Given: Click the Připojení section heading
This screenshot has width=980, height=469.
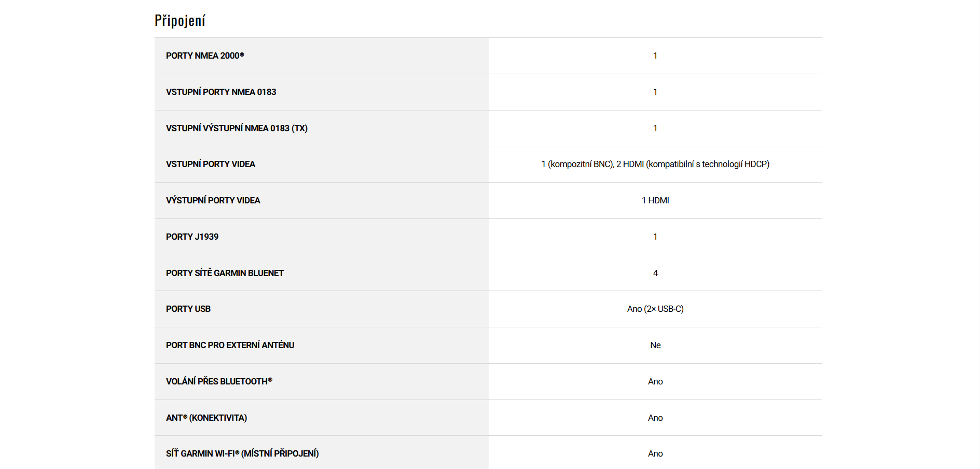Looking at the screenshot, I should (180, 21).
